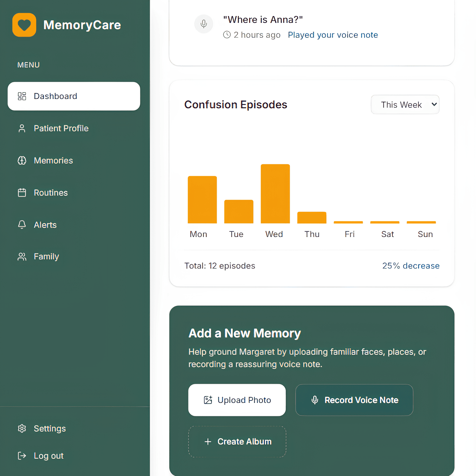Click the Patient Profile person icon
The height and width of the screenshot is (476, 476).
[22, 128]
